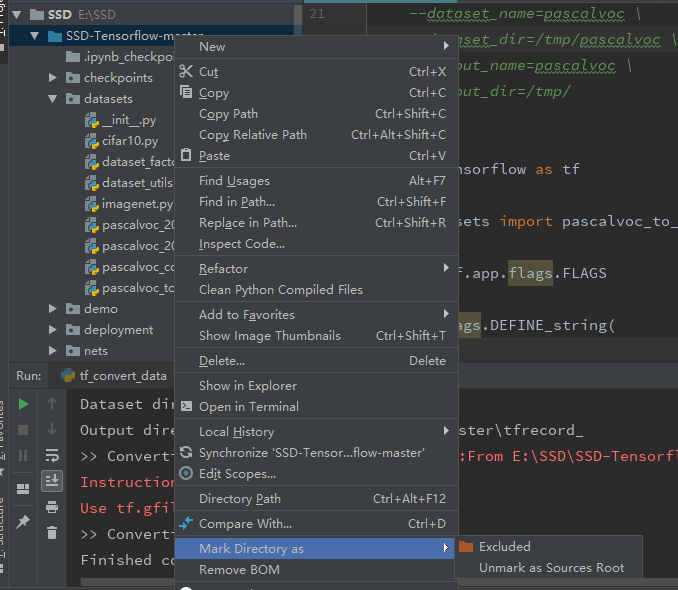This screenshot has height=590, width=678.
Task: Select Find Usages
Action: pyautogui.click(x=316, y=180)
